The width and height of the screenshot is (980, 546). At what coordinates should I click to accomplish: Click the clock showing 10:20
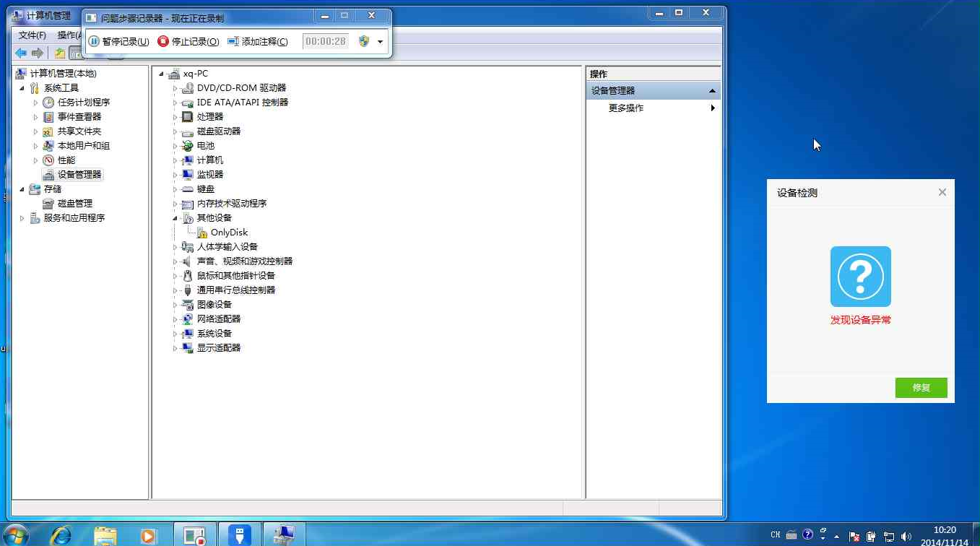945,529
